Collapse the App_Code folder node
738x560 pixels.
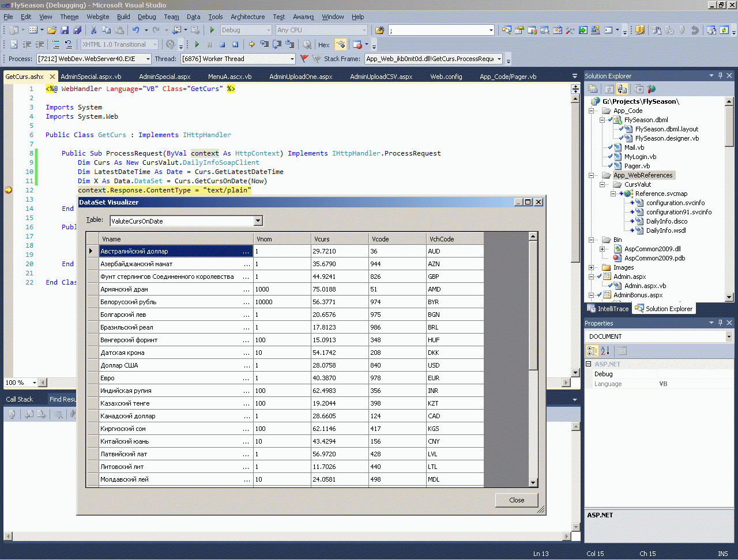pyautogui.click(x=591, y=111)
